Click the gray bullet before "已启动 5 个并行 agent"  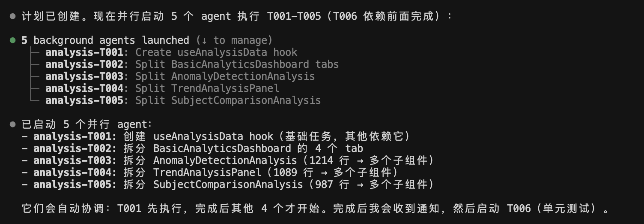(x=13, y=124)
